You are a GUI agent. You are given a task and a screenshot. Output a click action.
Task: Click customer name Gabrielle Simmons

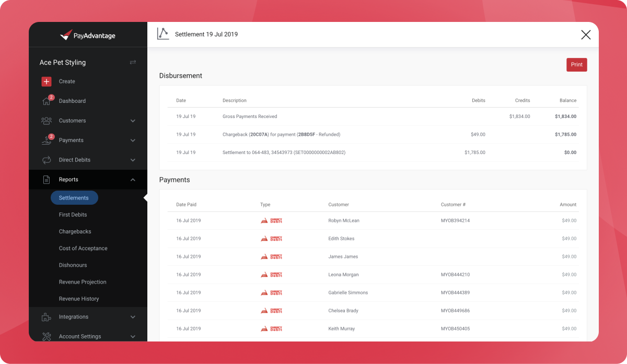tap(348, 292)
